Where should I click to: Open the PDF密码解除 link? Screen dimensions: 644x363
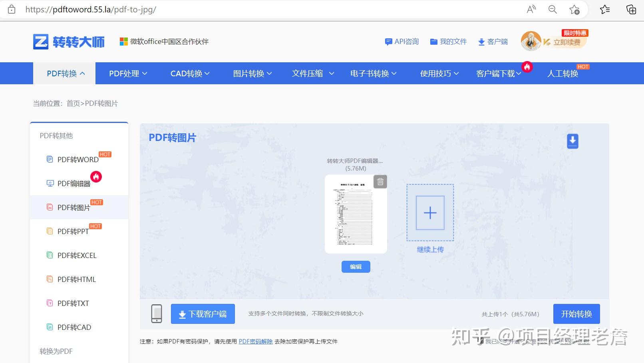click(255, 341)
